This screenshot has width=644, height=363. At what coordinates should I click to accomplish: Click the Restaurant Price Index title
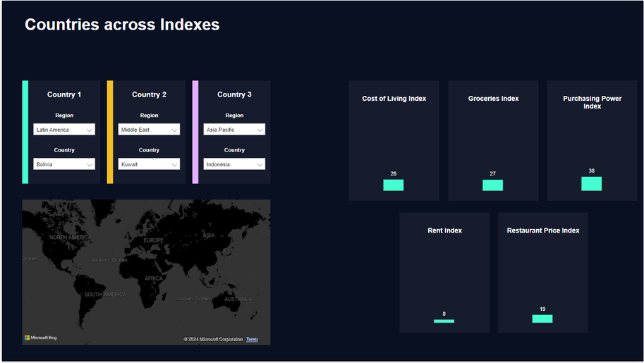[x=543, y=230]
